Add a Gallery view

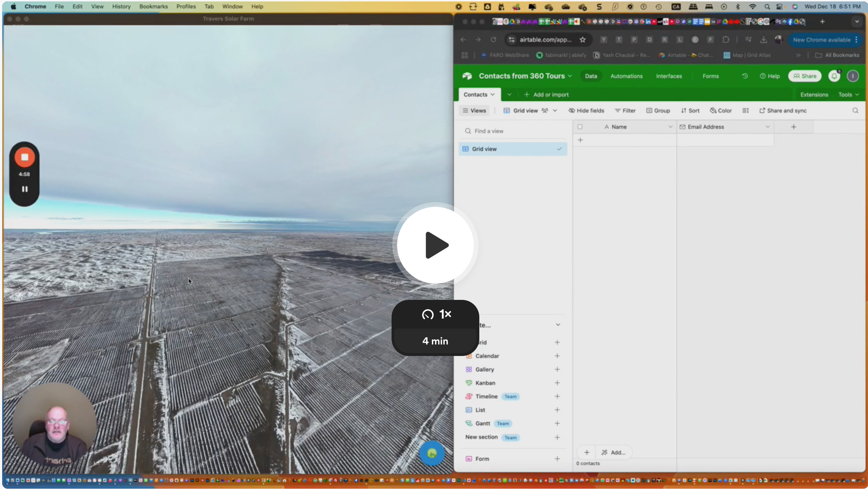click(557, 369)
